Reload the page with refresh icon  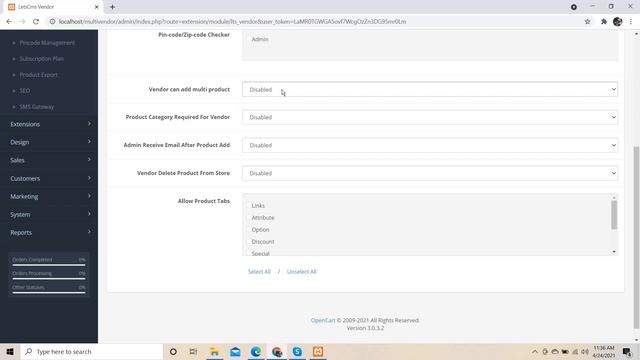(x=36, y=22)
